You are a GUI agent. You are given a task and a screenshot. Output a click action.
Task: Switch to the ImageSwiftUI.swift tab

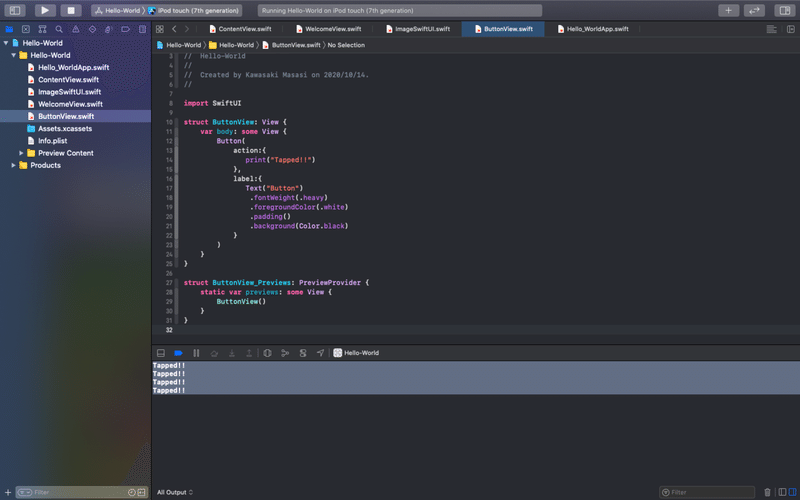(x=417, y=29)
